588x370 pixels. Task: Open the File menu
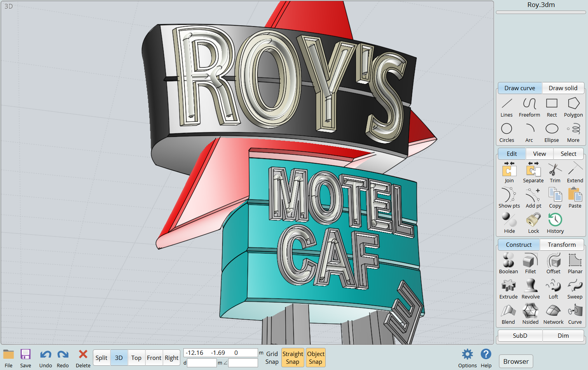(x=9, y=358)
